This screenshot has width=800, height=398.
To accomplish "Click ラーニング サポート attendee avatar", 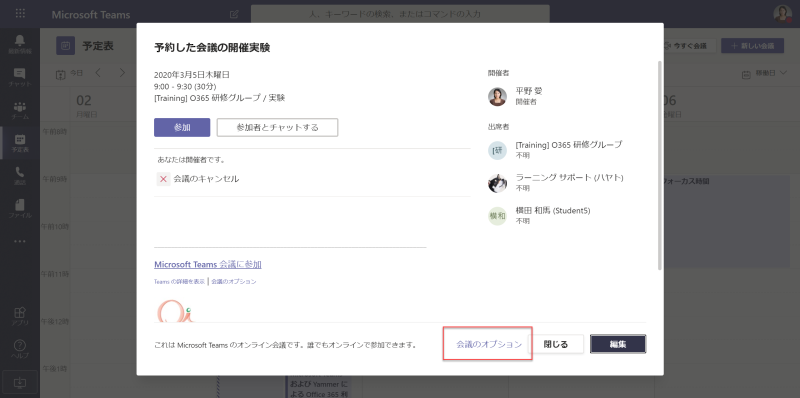I will pos(497,183).
